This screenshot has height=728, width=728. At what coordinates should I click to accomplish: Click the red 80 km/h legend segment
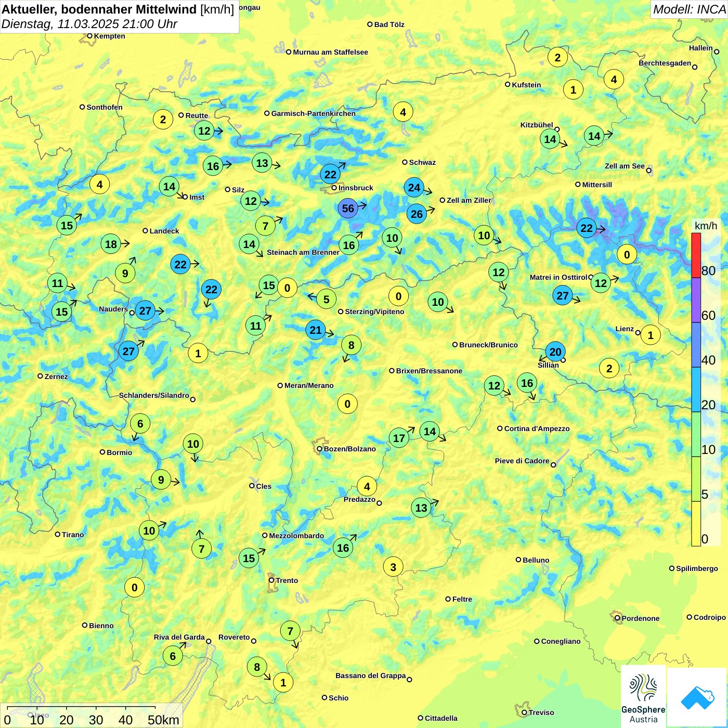(x=696, y=255)
